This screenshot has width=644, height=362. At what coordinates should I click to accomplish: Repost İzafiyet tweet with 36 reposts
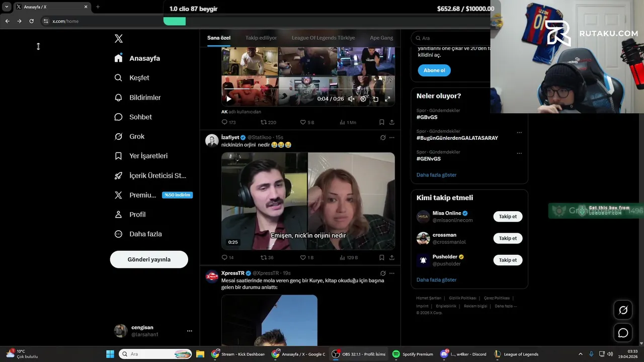(x=267, y=257)
